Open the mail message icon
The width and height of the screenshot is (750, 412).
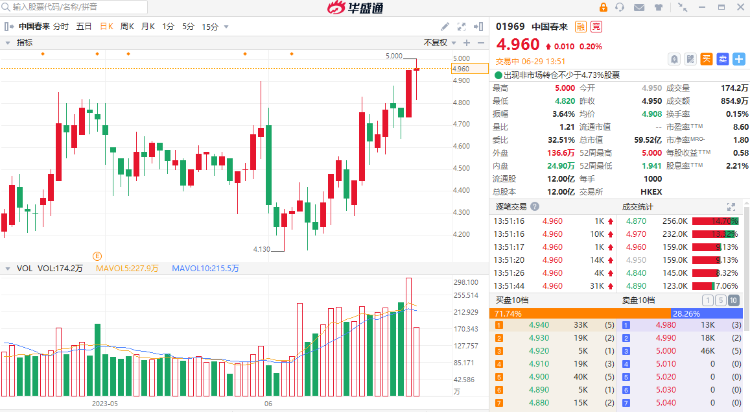coord(639,7)
